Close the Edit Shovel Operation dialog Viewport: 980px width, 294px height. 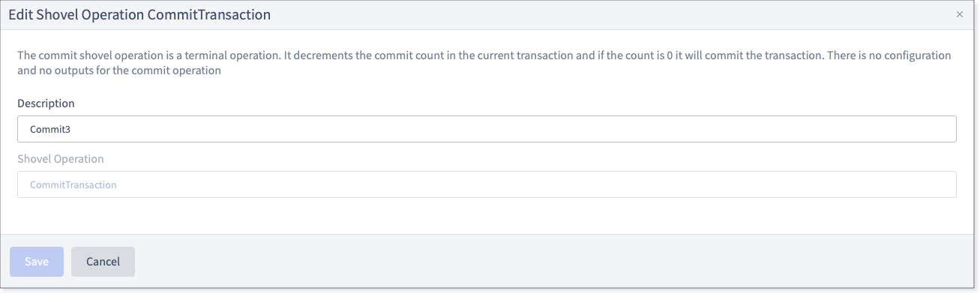tap(960, 14)
